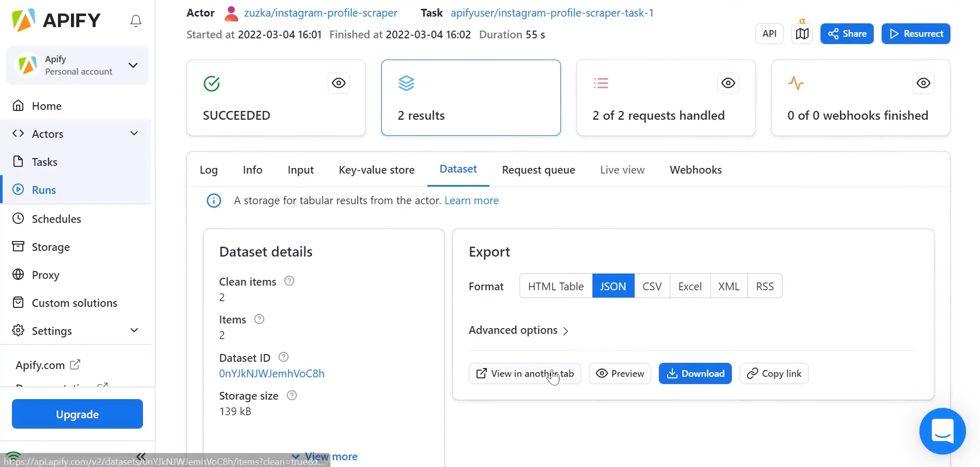Switch to the Info tab

(253, 170)
